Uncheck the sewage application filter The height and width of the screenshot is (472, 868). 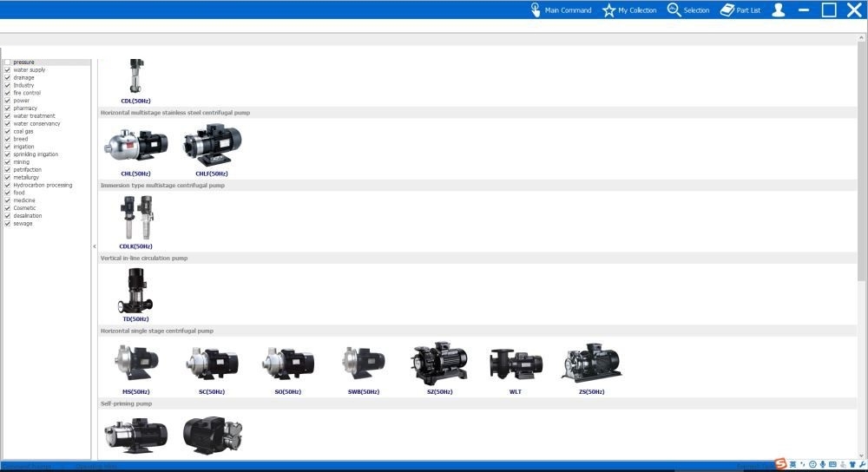click(8, 224)
